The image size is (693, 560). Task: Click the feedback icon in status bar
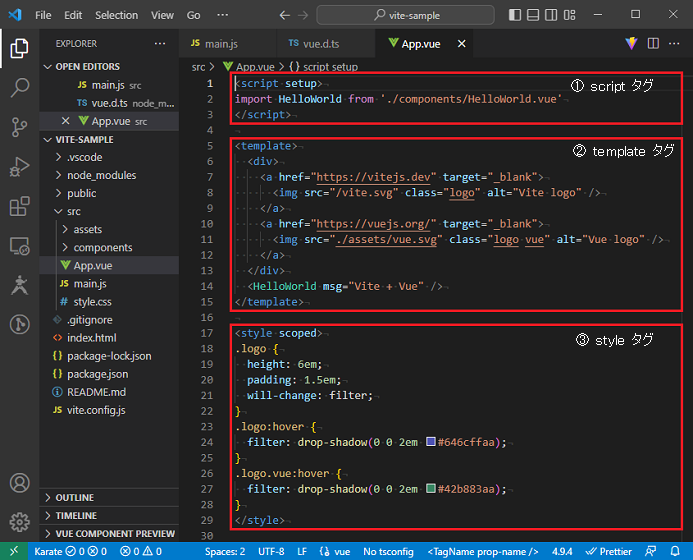650,551
